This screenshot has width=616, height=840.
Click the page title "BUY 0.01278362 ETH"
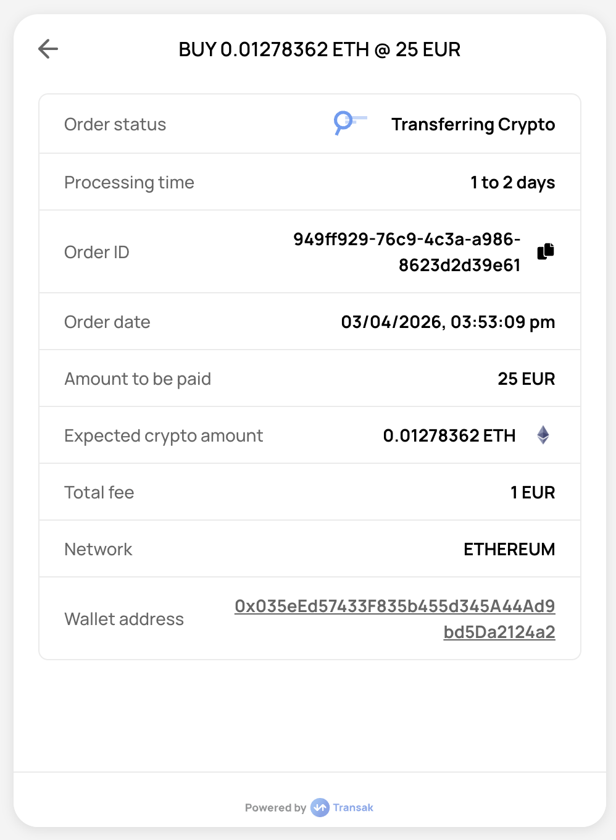(x=319, y=49)
